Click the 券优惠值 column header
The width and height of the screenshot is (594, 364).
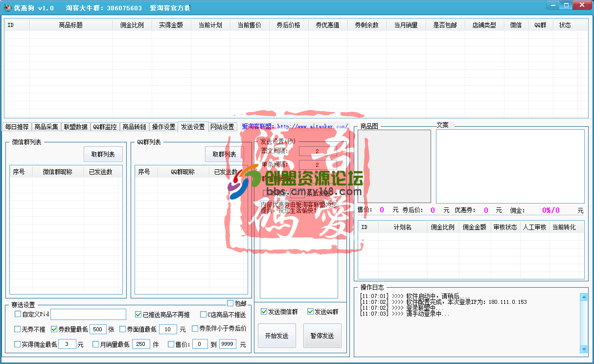pos(328,25)
